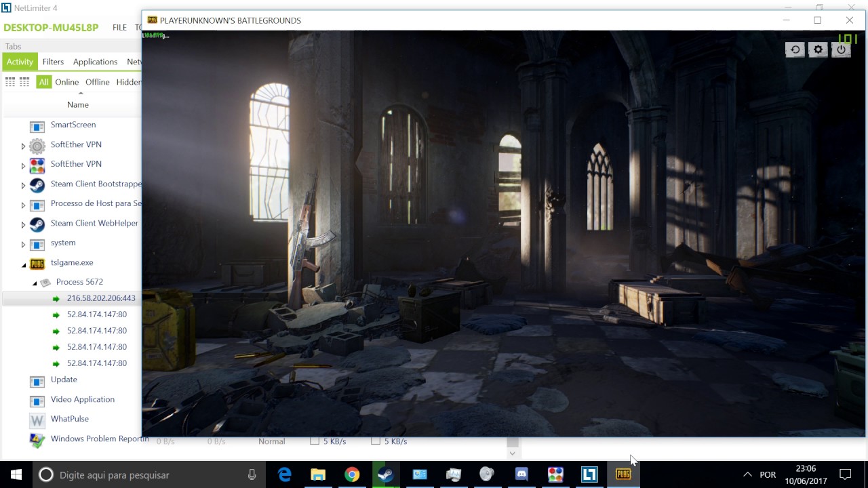The image size is (868, 488).
Task: Open game settings gear icon
Action: pos(818,49)
